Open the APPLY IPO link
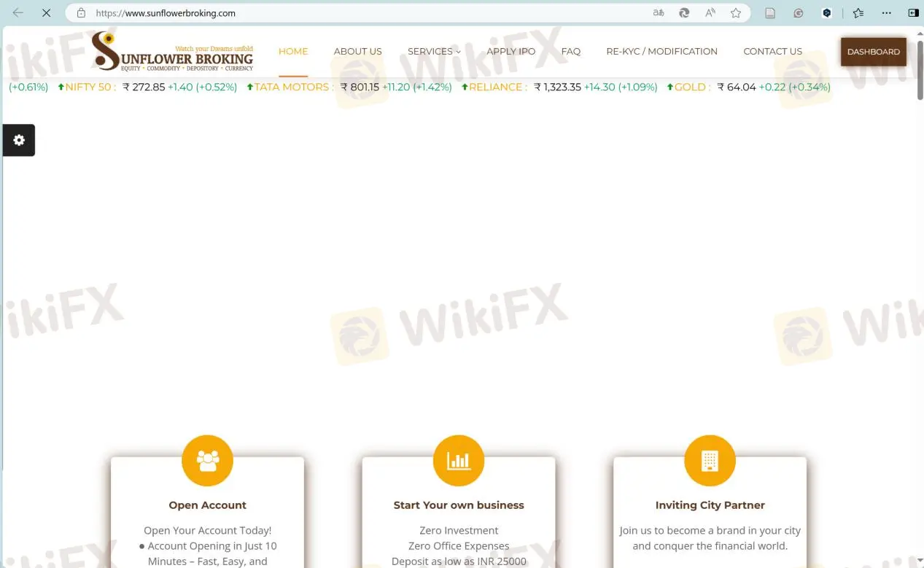This screenshot has width=924, height=568. tap(510, 51)
